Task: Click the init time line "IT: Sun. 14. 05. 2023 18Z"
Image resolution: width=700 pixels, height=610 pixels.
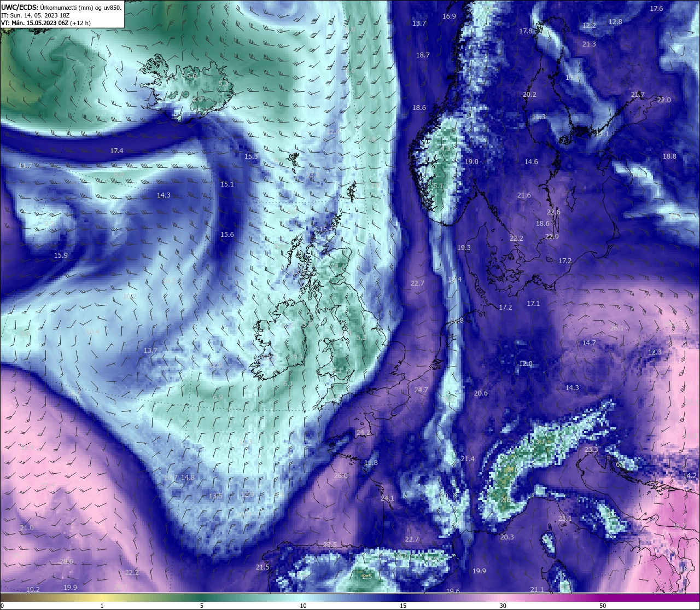Action: tap(35, 15)
